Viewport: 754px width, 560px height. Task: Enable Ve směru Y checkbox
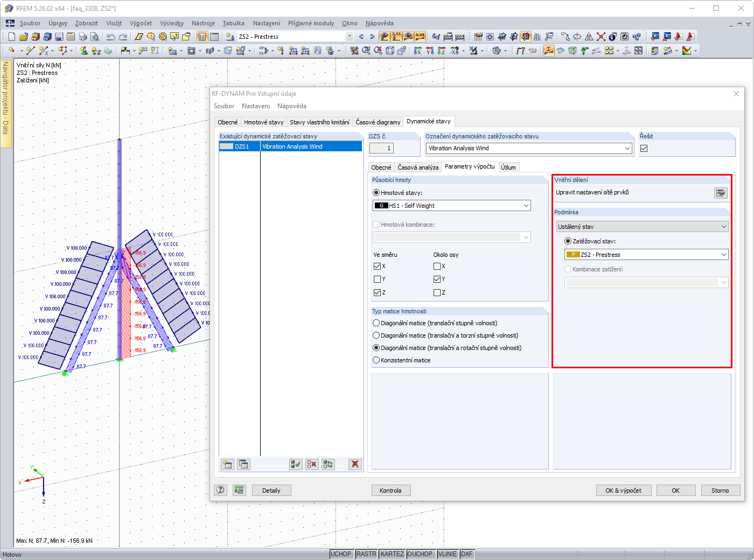(377, 279)
